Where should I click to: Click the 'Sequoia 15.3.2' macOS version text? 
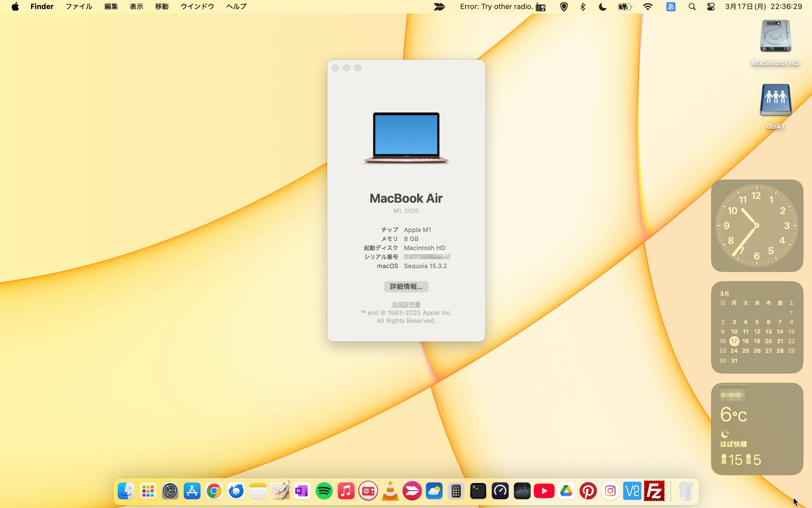coord(425,266)
